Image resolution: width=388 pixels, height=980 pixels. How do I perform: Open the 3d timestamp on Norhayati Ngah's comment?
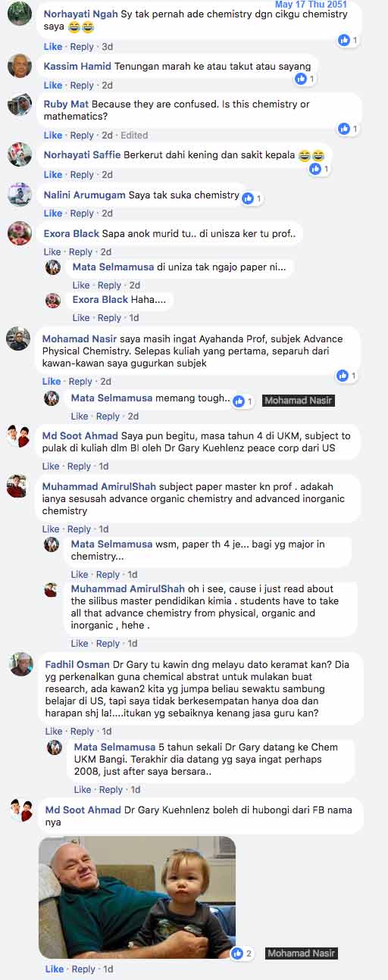coord(107,47)
